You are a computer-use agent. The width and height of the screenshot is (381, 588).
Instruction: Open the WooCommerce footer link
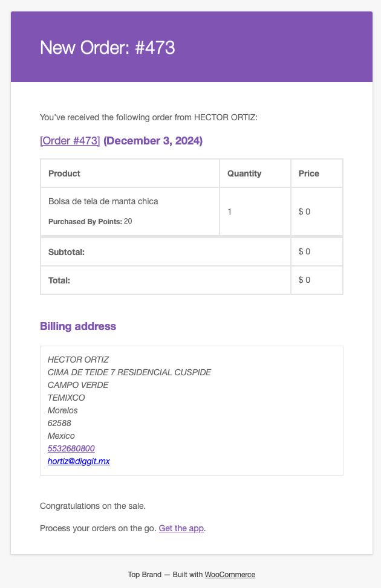pyautogui.click(x=230, y=575)
